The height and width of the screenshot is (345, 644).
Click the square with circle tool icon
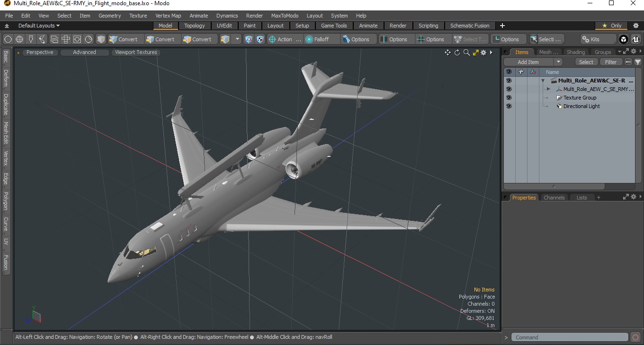[x=77, y=39]
